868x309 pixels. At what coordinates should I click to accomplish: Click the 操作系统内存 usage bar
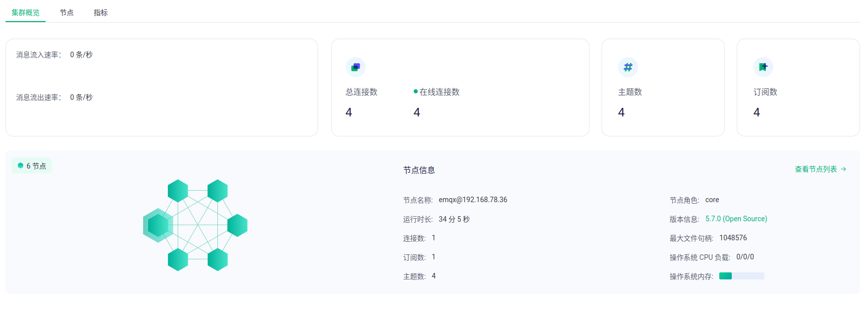click(x=742, y=276)
